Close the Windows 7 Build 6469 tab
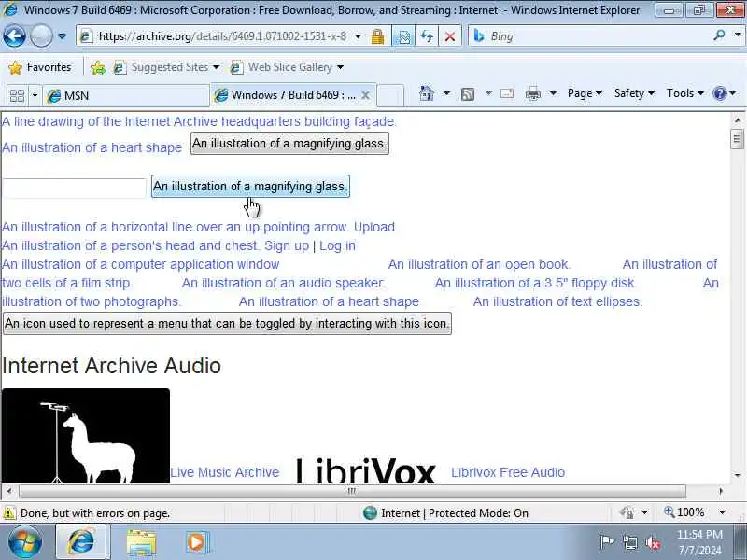Viewport: 747px width, 560px height. pos(365,95)
